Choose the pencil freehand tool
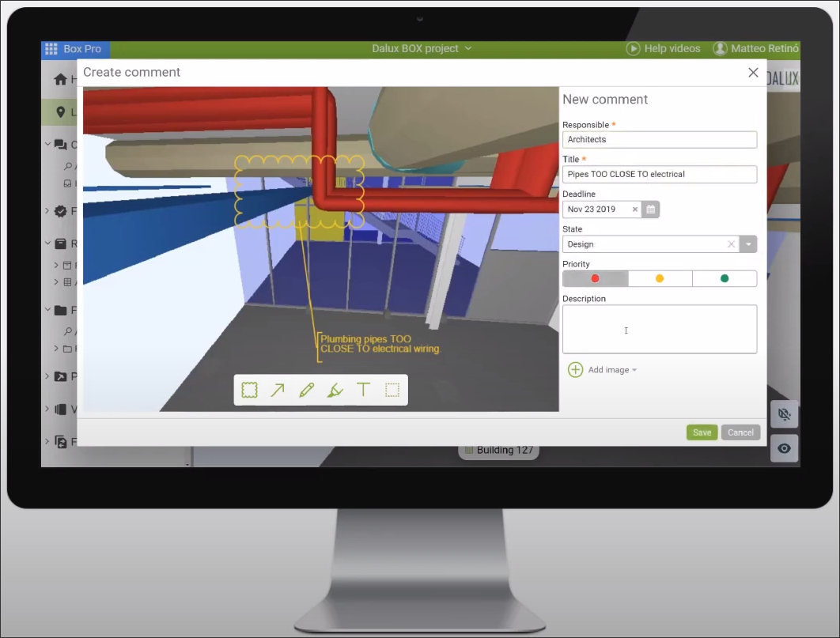Viewport: 840px width, 638px height. click(x=307, y=390)
